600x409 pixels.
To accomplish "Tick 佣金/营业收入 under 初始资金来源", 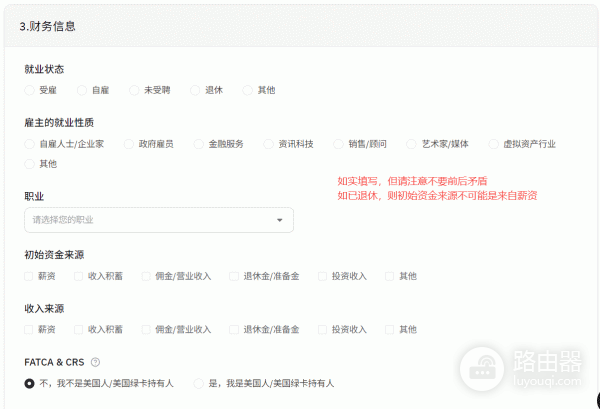I will (146, 276).
